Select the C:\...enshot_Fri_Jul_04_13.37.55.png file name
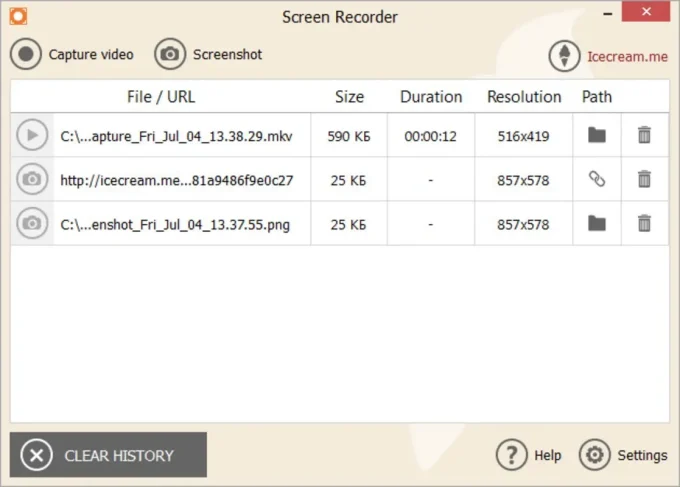The height and width of the screenshot is (487, 680). (x=175, y=224)
